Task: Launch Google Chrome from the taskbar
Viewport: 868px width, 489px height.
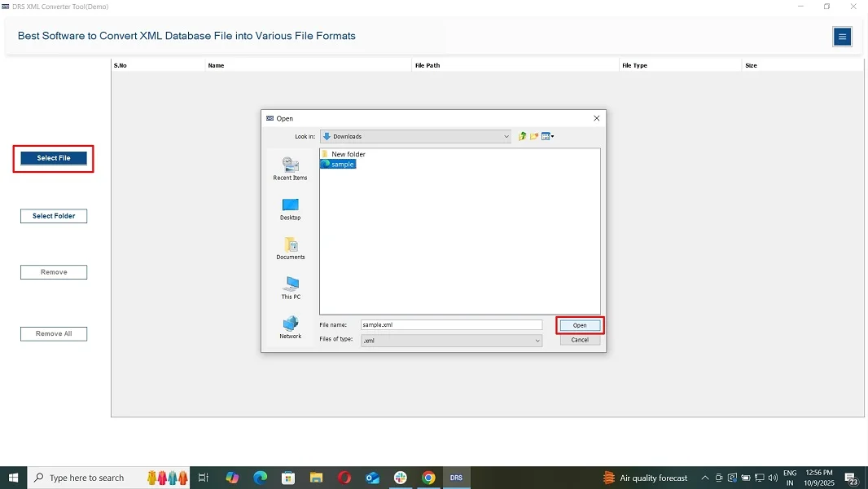Action: 428,478
